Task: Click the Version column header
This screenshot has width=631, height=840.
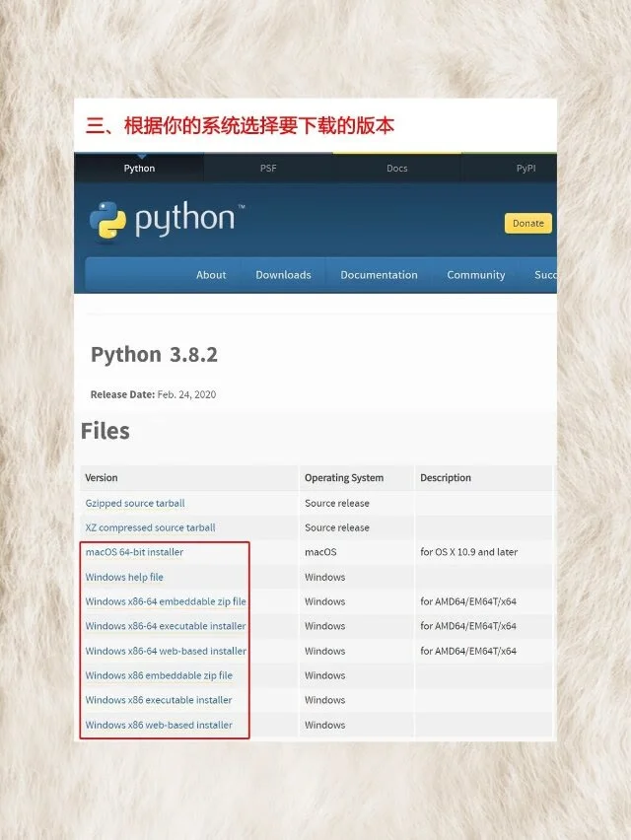Action: pos(102,477)
